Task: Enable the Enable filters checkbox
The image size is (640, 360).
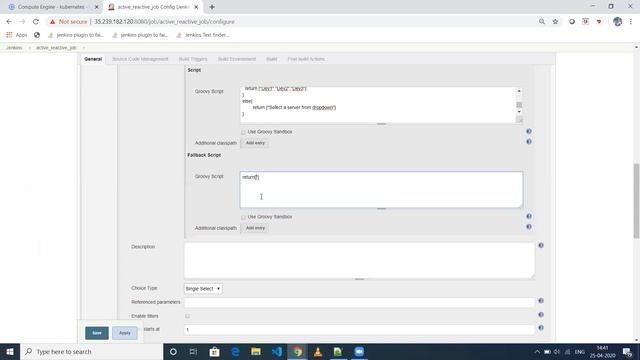Action: 187,316
